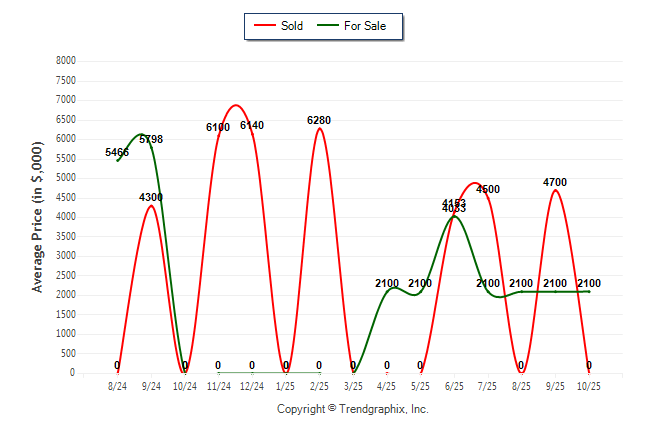
Task: Click the 6/25 x-axis month label
Action: (454, 385)
